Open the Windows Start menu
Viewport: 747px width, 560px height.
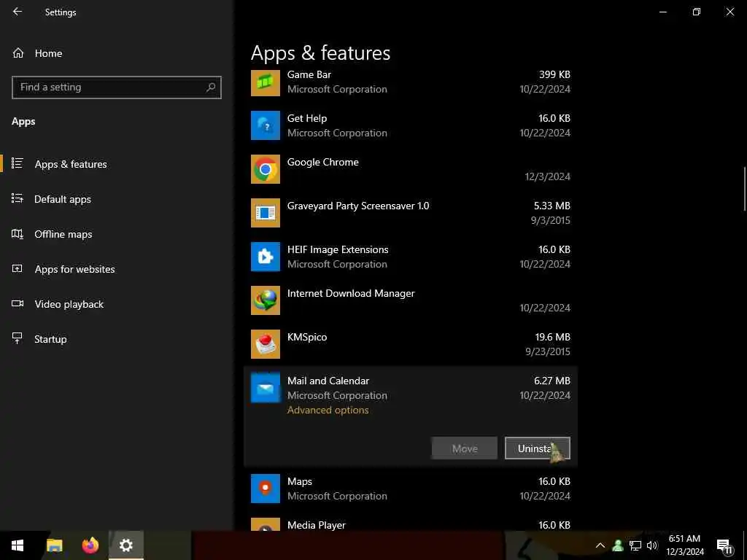[18, 545]
